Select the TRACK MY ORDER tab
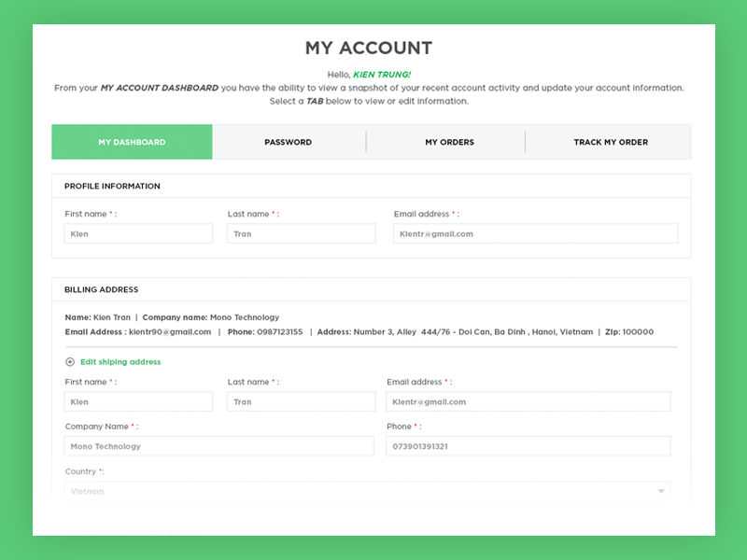This screenshot has width=747, height=560. tap(608, 142)
